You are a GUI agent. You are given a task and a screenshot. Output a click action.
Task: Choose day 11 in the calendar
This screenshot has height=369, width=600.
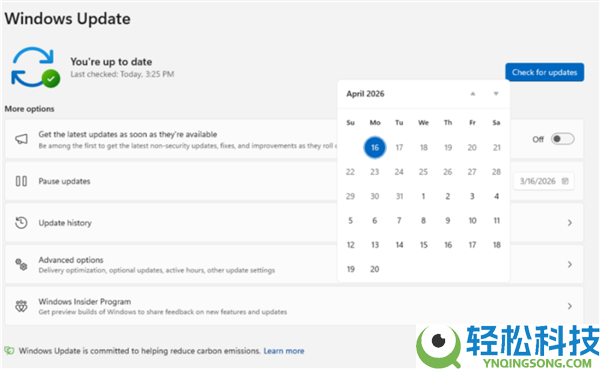pyautogui.click(x=496, y=220)
